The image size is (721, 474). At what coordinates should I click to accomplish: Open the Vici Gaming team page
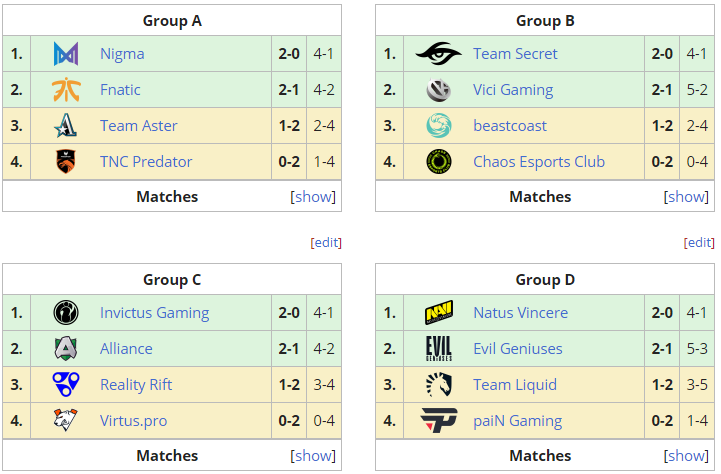pyautogui.click(x=513, y=90)
